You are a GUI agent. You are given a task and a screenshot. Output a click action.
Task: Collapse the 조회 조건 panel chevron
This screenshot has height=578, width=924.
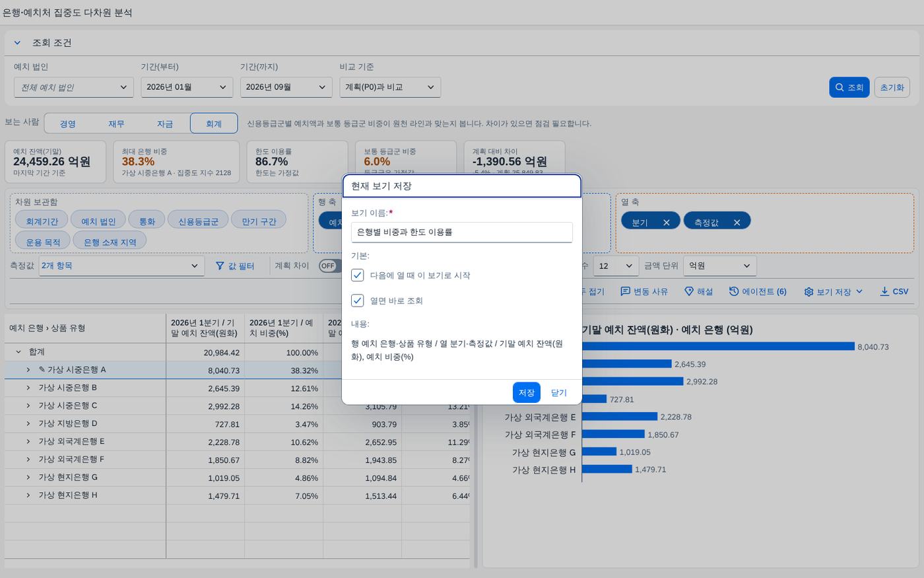pyautogui.click(x=18, y=43)
